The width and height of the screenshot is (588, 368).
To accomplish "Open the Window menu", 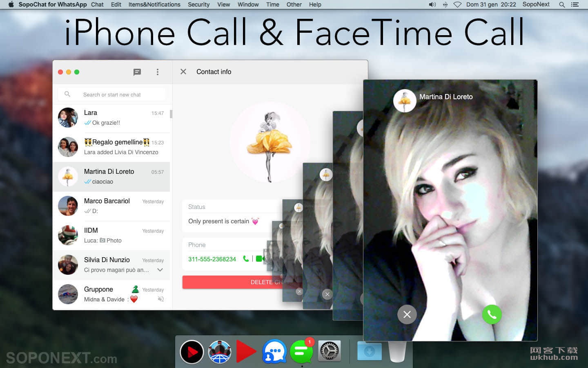I will [x=248, y=4].
